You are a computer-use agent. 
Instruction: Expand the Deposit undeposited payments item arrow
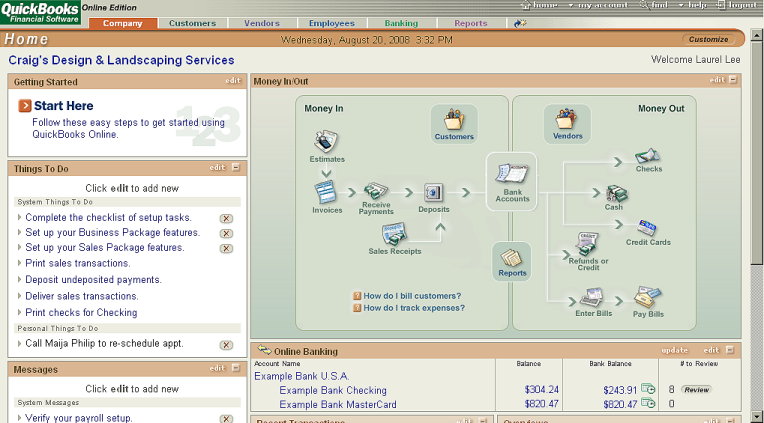click(19, 280)
